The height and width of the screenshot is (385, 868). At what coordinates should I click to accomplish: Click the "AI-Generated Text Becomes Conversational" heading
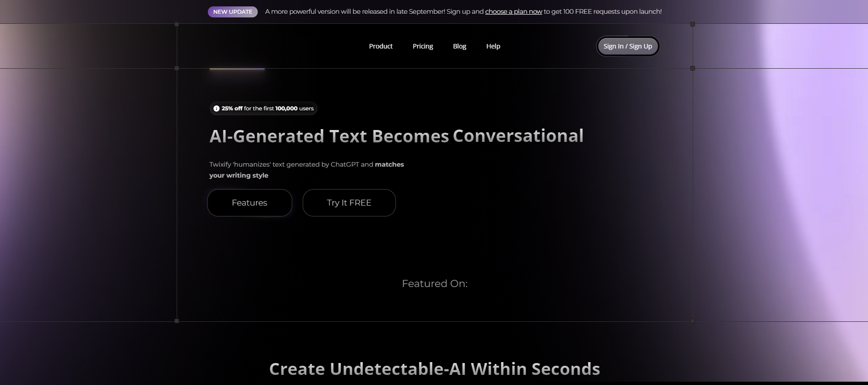[396, 136]
